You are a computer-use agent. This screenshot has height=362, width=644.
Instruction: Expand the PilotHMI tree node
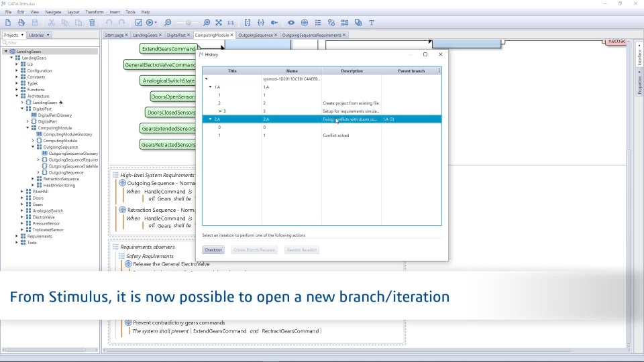tap(22, 192)
